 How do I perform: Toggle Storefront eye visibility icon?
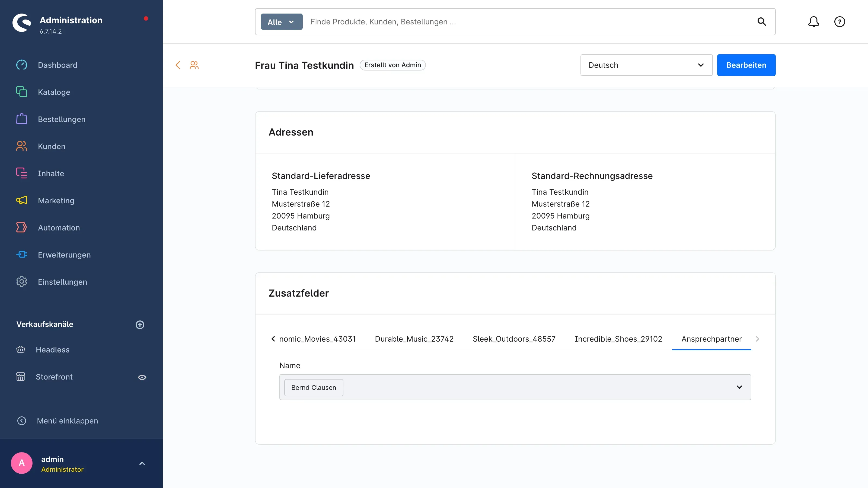coord(142,377)
